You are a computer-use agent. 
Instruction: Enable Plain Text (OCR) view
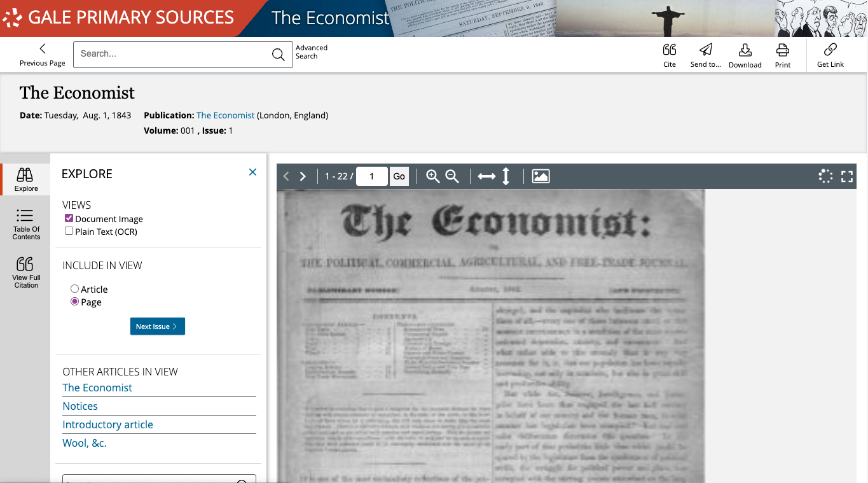point(69,231)
